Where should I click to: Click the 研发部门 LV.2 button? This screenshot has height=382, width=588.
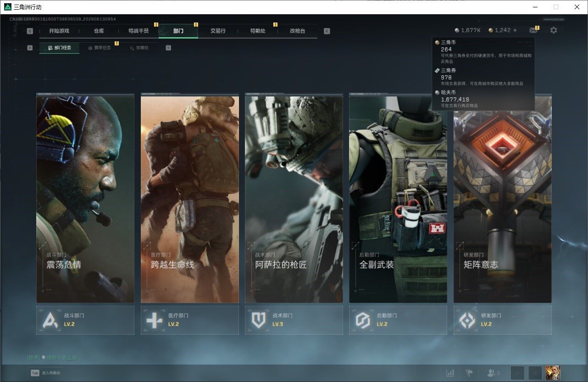503,320
